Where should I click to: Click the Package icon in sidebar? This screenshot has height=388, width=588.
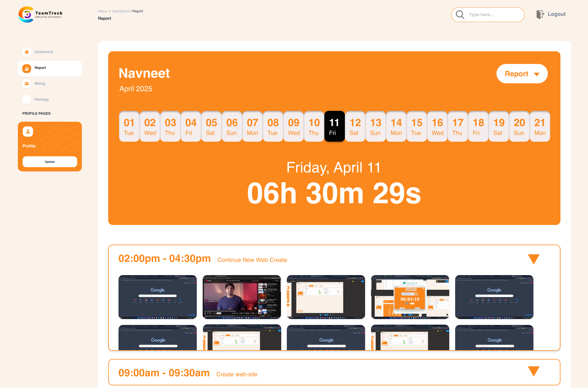tap(27, 99)
